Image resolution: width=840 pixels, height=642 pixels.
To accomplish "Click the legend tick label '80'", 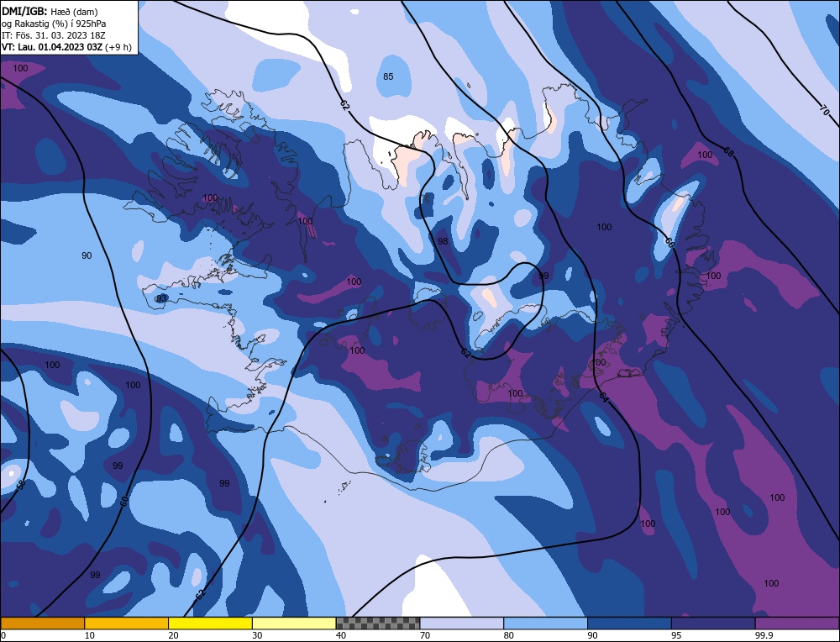I will click(509, 635).
